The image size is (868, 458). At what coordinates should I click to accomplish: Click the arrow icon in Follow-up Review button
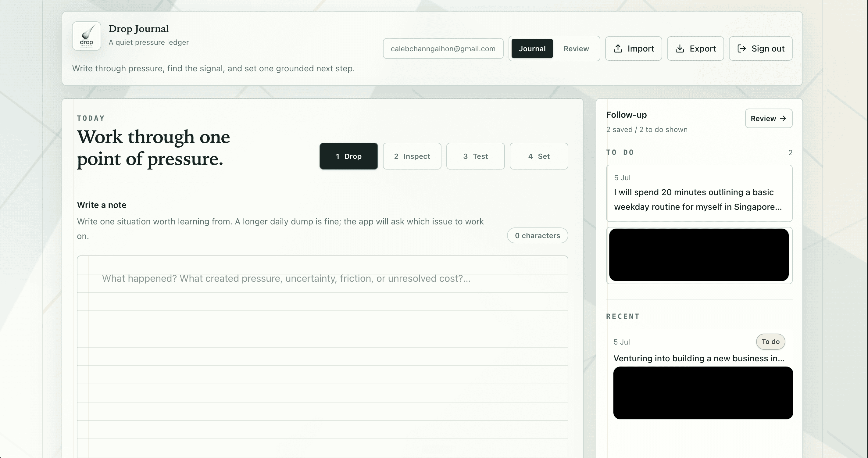click(783, 118)
